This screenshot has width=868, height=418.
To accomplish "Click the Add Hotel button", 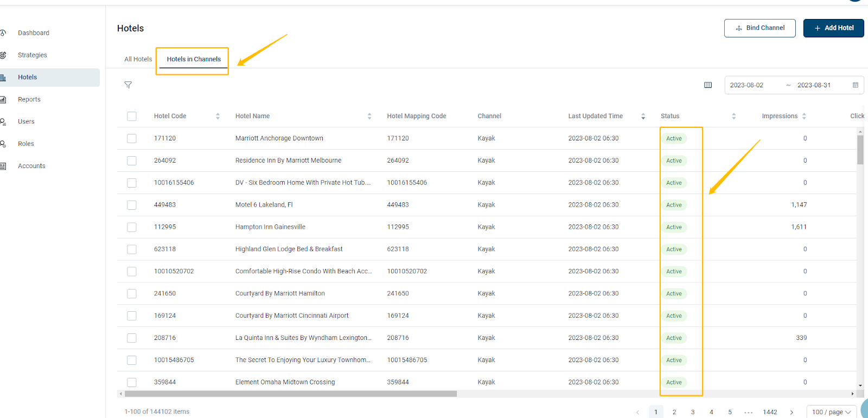I will point(833,28).
